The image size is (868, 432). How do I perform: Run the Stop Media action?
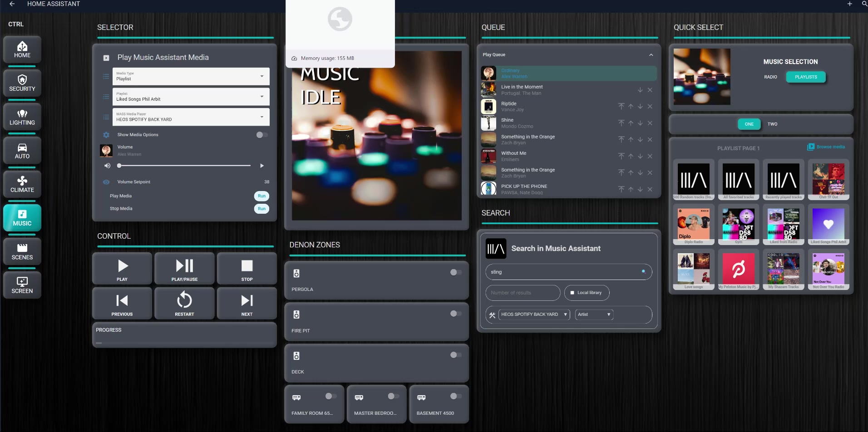click(x=261, y=209)
